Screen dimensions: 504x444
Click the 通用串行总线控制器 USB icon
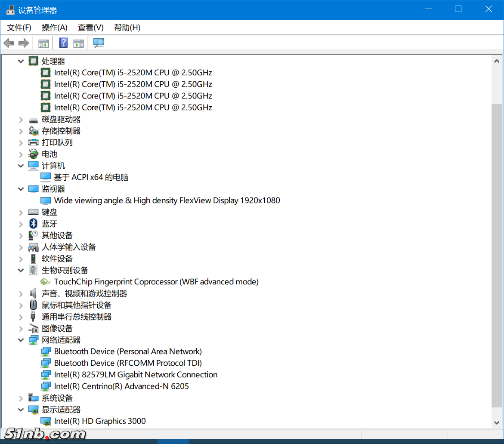coord(33,317)
